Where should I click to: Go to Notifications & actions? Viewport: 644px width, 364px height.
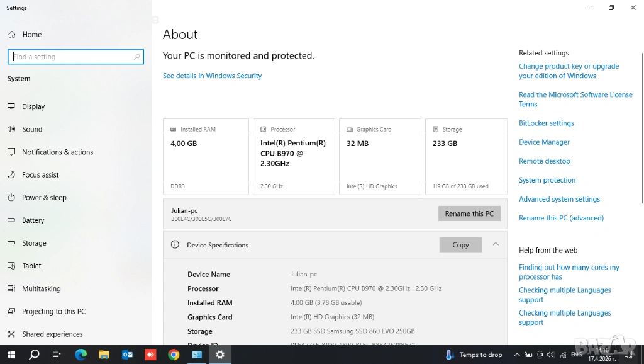coord(57,152)
